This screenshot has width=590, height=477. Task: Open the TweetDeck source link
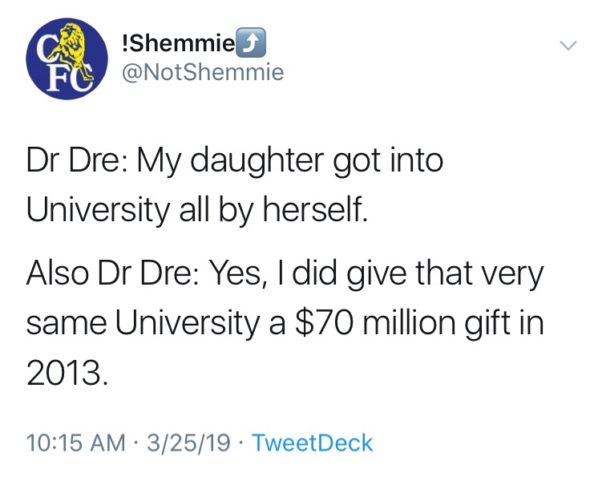click(x=312, y=442)
